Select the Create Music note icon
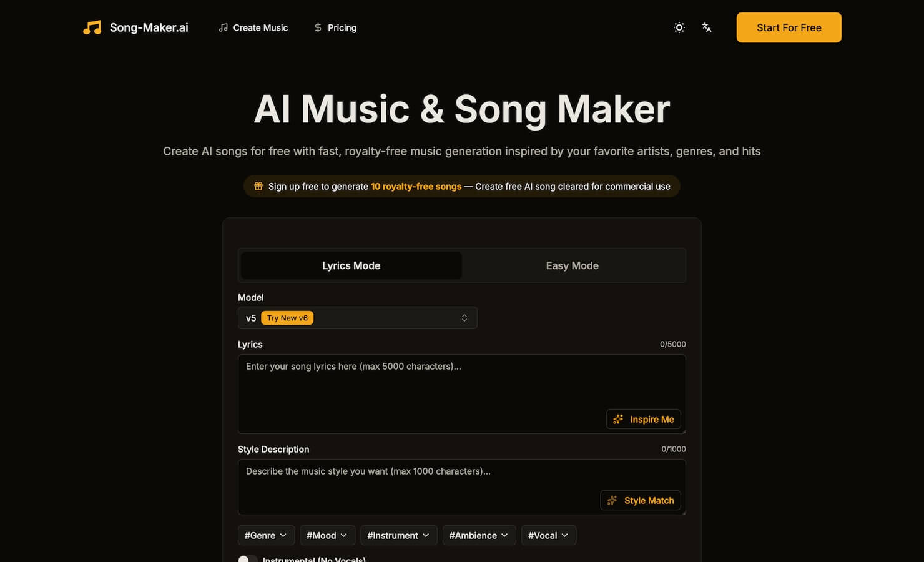The image size is (924, 562). [223, 27]
